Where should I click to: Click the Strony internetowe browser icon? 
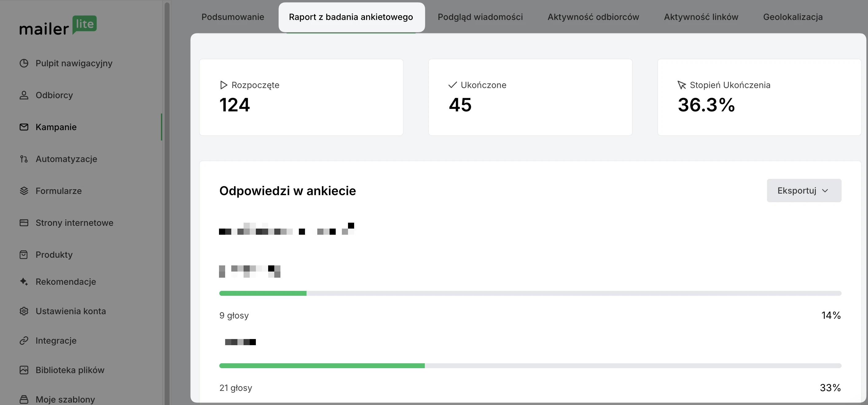click(x=24, y=223)
